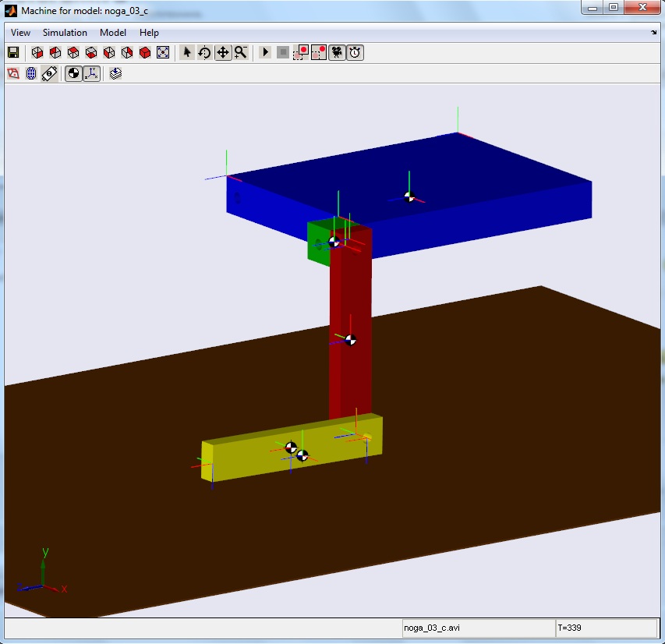Click the stopwatch time icon

(355, 52)
